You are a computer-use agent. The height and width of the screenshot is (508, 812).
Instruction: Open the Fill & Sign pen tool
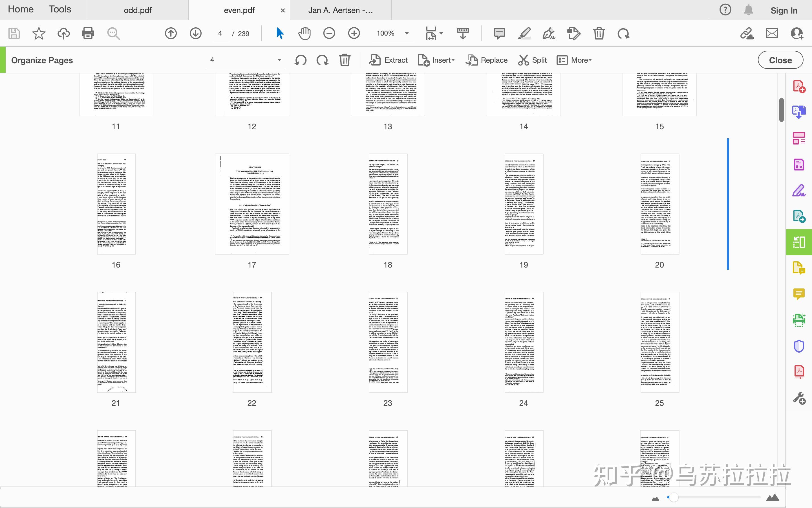[549, 33]
